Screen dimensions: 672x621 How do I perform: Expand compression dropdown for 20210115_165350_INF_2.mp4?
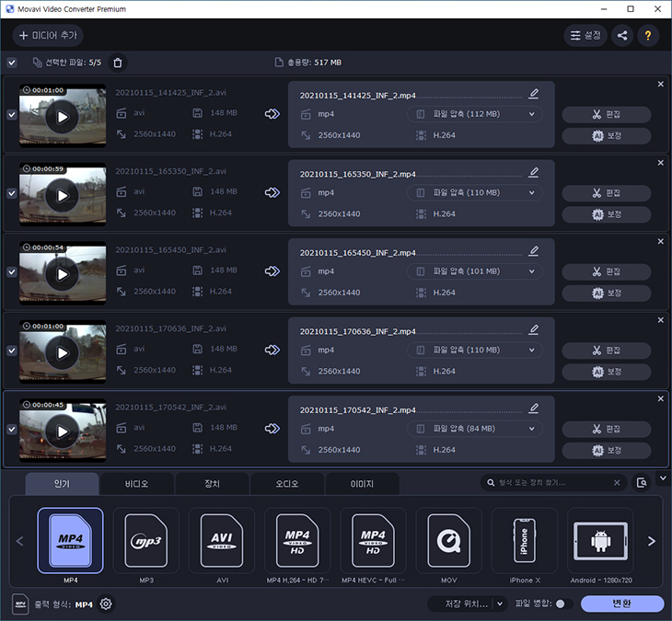(474, 192)
